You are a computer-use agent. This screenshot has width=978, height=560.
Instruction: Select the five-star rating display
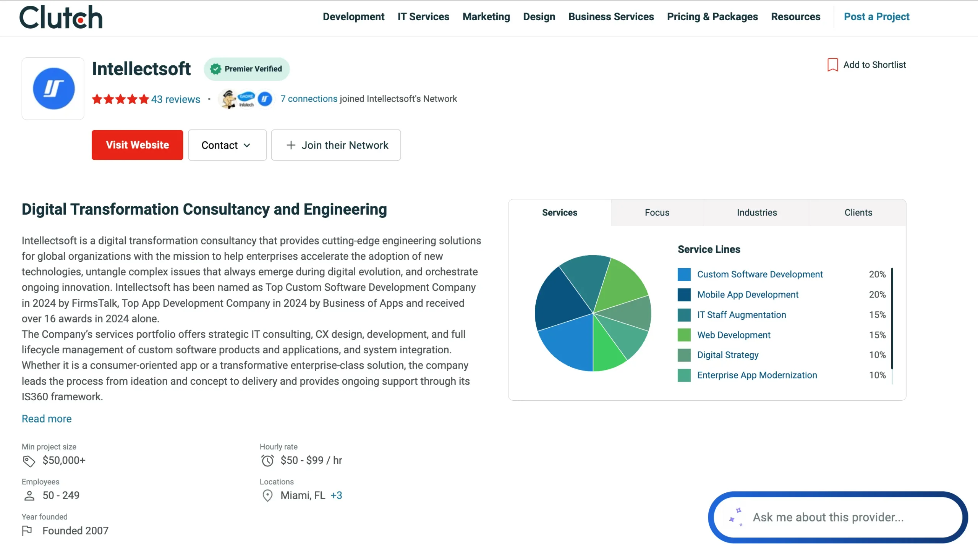click(120, 99)
